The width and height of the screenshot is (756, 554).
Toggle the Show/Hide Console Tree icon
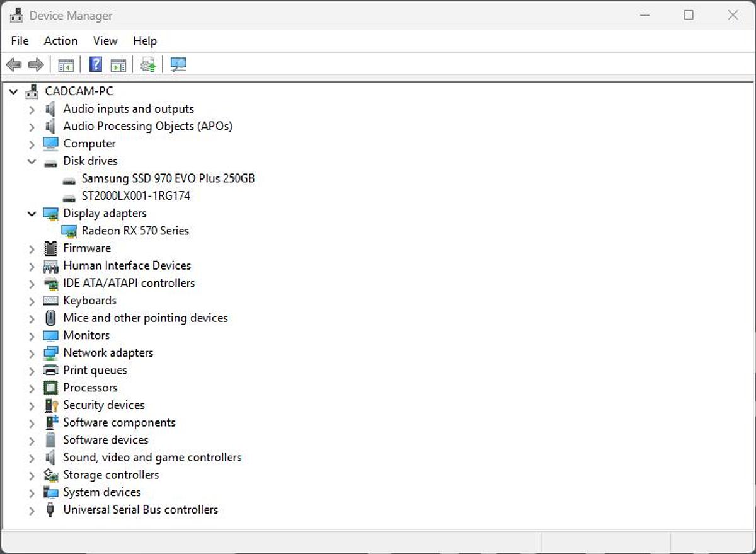66,64
